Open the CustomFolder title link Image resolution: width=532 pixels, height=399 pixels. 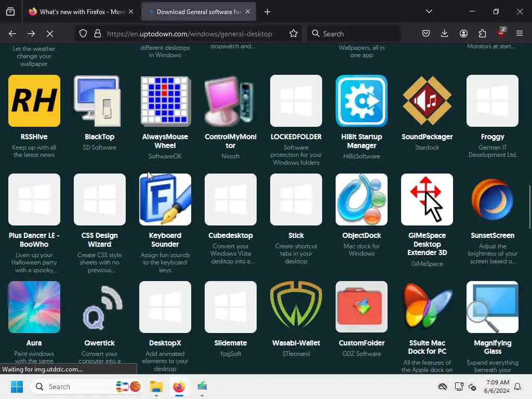(362, 343)
